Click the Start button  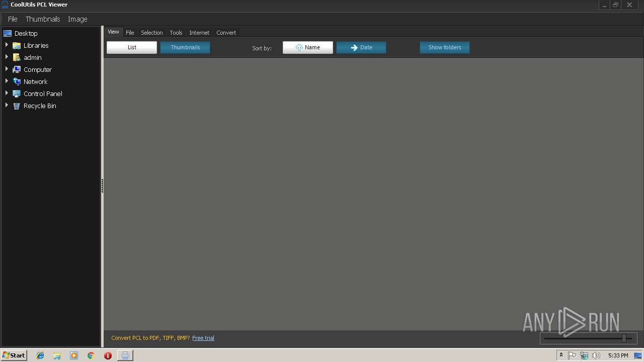(14, 355)
